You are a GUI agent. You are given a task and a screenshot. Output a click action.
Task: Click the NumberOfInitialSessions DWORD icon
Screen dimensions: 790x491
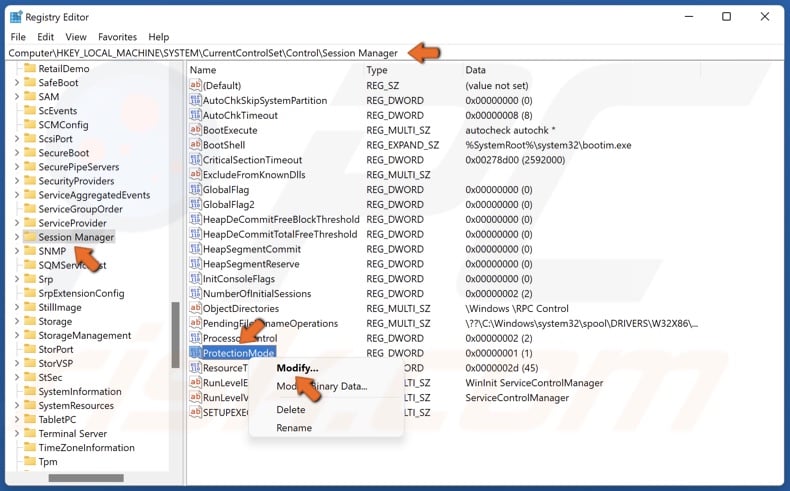pos(195,293)
